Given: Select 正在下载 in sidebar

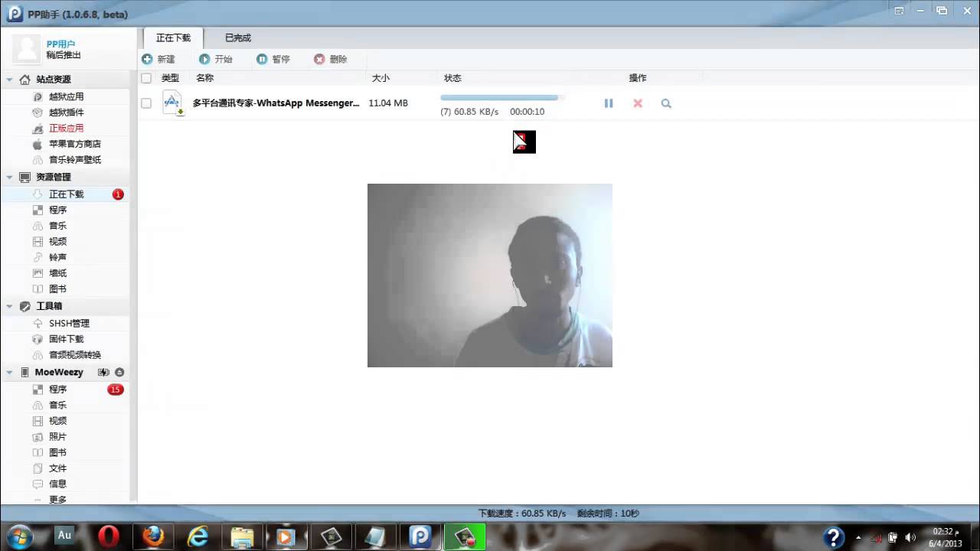Looking at the screenshot, I should click(x=65, y=194).
